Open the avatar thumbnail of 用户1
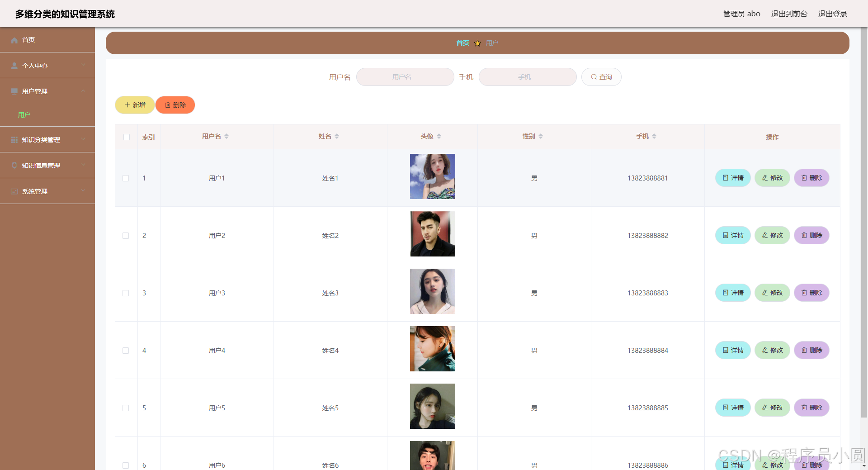Screen dimensions: 868x470 (433, 176)
